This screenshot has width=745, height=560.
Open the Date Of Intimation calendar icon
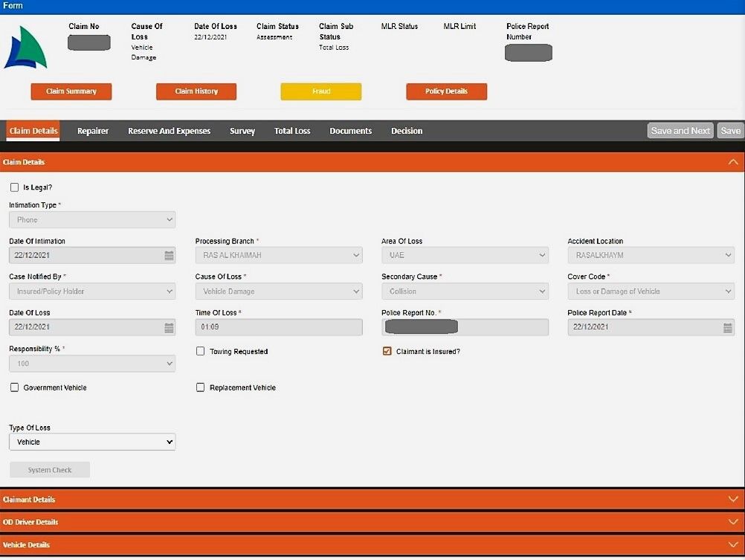coord(169,256)
